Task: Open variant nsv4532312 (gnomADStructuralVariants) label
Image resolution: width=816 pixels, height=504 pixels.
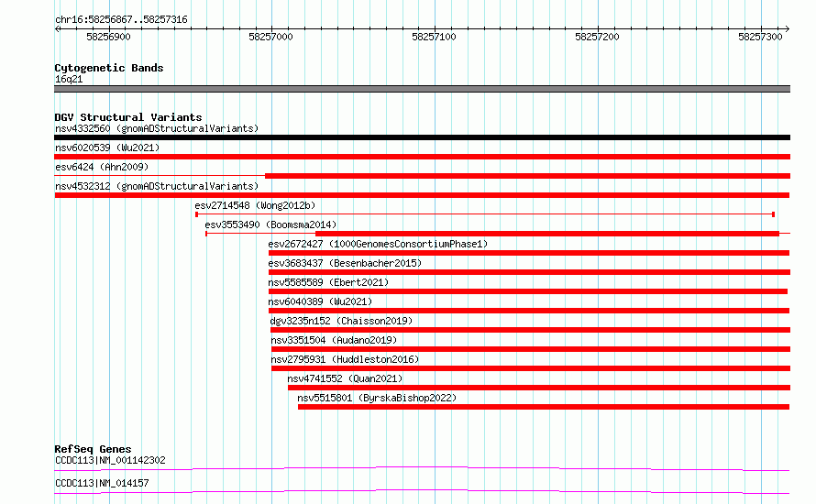Action: pos(157,186)
